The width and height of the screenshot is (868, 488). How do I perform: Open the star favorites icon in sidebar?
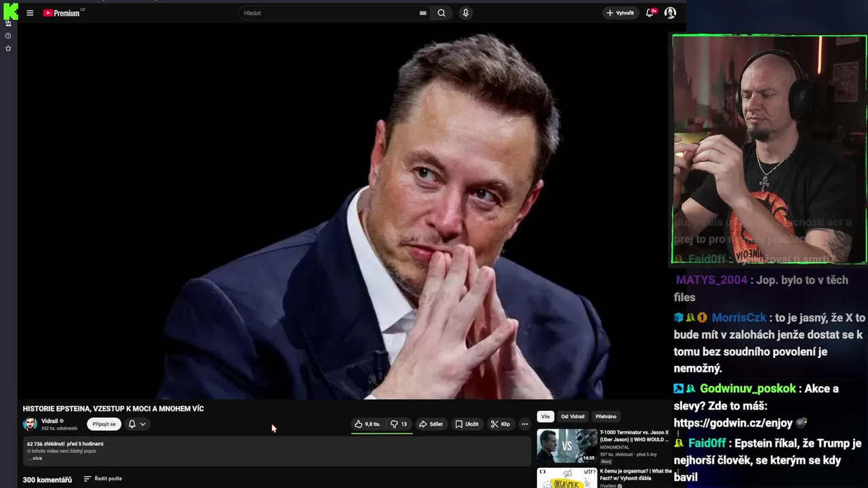[x=8, y=49]
